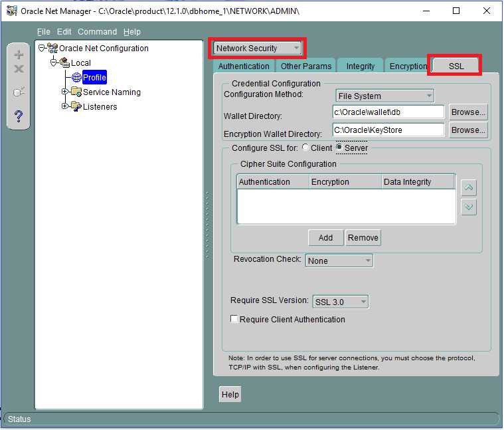Select Local in the tree
504x430 pixels.
[80, 62]
